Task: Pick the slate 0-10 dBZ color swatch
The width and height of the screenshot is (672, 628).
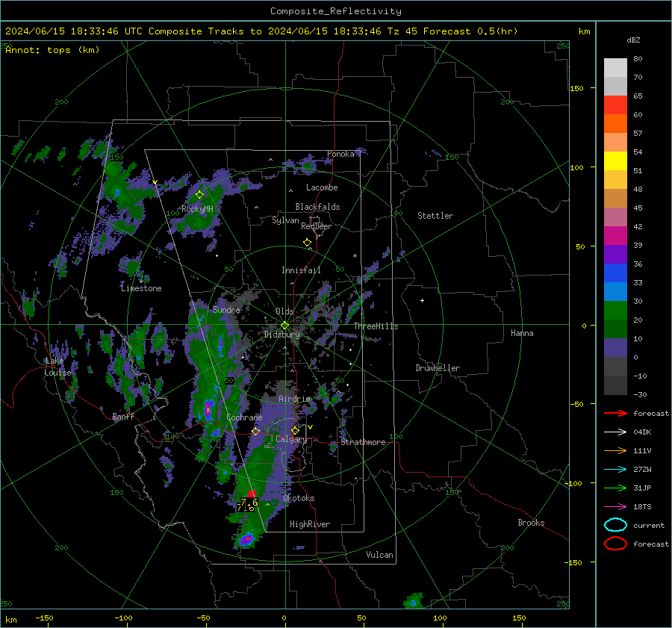Action: (615, 348)
